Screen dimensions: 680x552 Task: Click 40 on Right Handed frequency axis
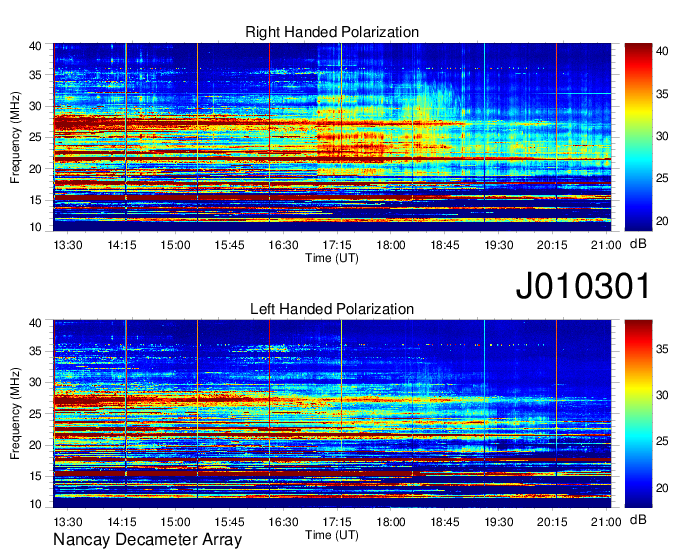[35, 46]
